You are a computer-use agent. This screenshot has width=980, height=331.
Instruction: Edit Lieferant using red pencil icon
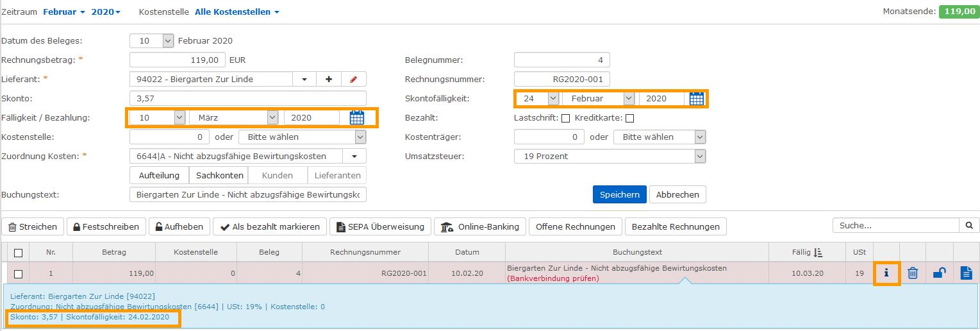(x=354, y=80)
